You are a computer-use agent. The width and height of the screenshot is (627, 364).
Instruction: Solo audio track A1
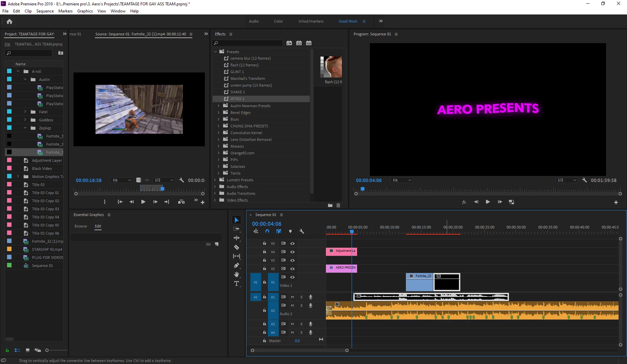click(x=301, y=297)
